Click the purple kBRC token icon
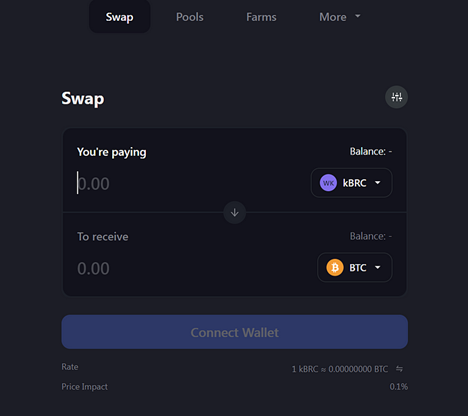The image size is (468, 416). (x=328, y=183)
